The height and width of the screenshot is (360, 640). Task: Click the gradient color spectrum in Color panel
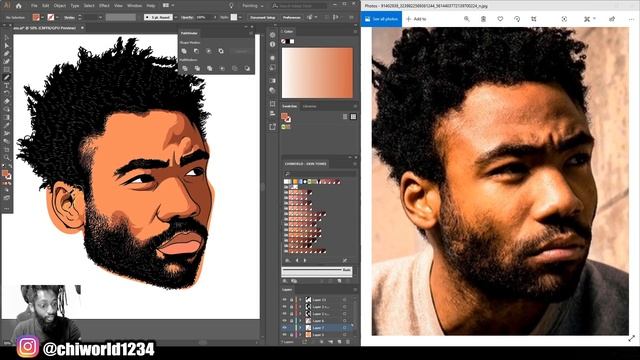[317, 73]
